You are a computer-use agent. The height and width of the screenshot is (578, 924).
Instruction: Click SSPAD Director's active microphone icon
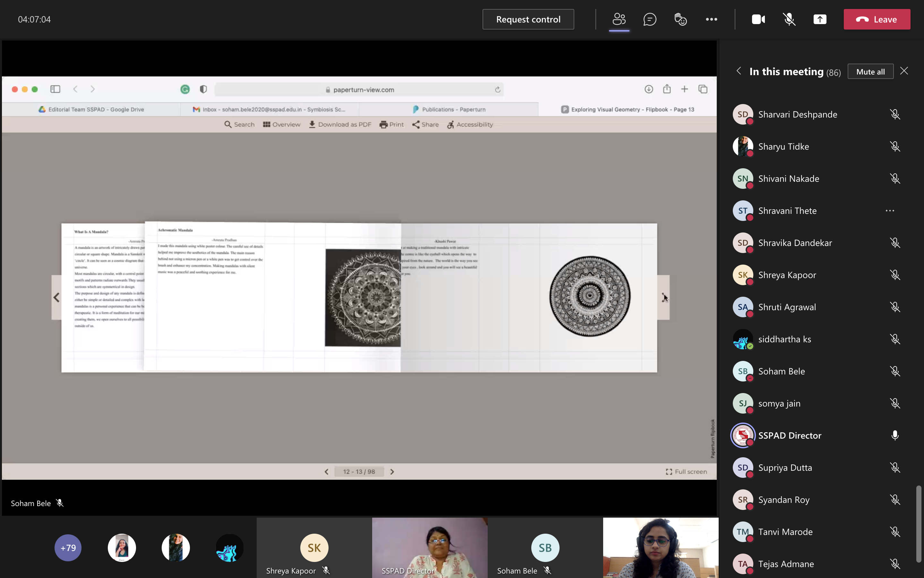tap(894, 435)
